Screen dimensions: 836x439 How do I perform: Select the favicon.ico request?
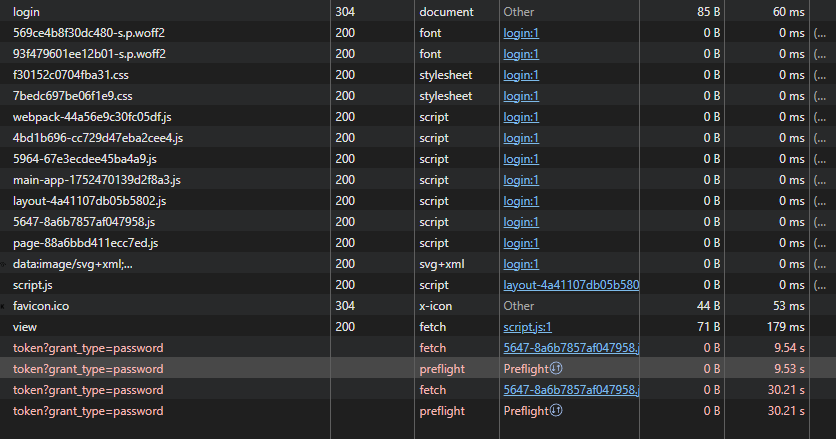pyautogui.click(x=41, y=306)
